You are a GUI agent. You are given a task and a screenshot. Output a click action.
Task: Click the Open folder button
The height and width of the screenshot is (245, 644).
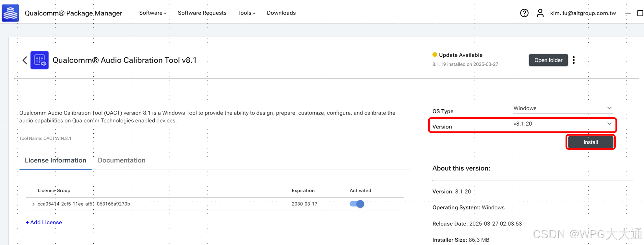[548, 60]
